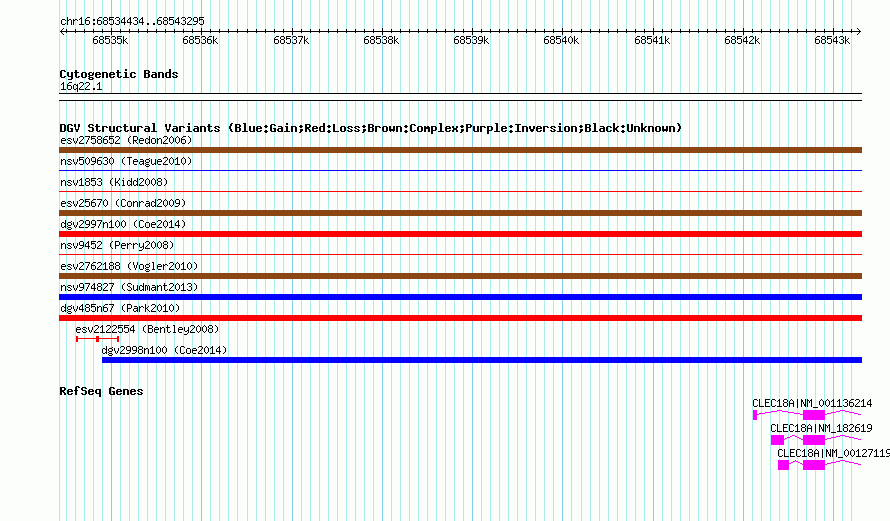Click the 68540k ruler tick label
This screenshot has height=521, width=890.
pyautogui.click(x=561, y=40)
